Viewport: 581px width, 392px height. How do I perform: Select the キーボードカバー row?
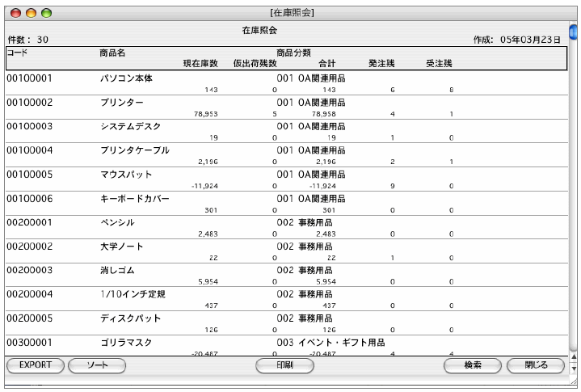point(286,204)
